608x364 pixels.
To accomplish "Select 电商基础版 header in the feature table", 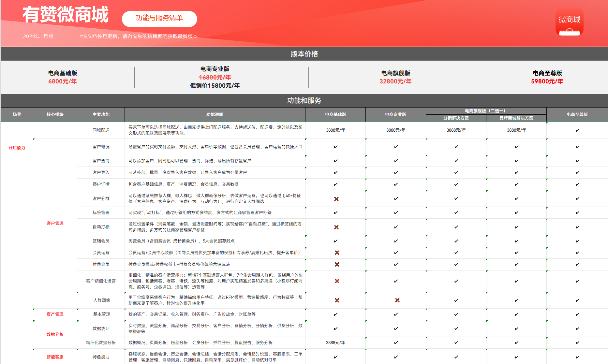I will coord(335,115).
